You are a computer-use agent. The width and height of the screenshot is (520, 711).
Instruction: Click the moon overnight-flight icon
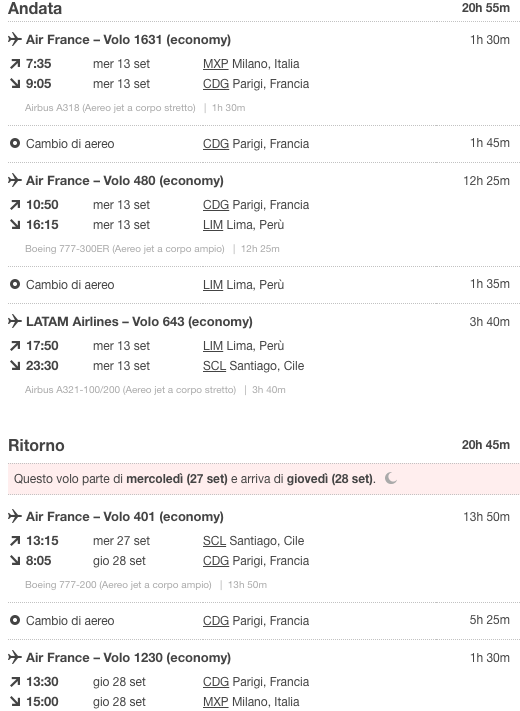[x=390, y=478]
